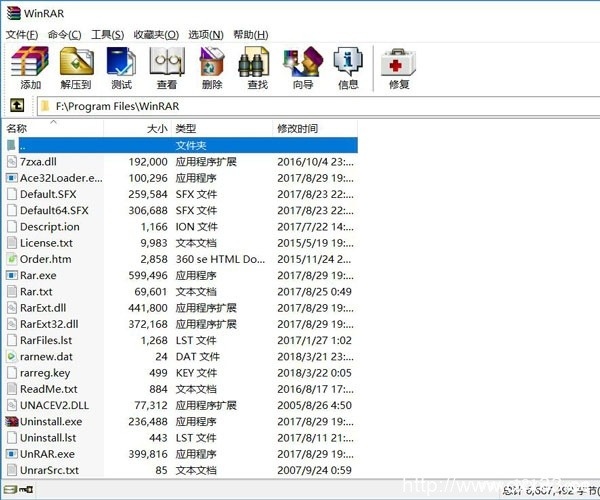Click the rarnew.dat file icon
600x500 pixels.
click(12, 357)
